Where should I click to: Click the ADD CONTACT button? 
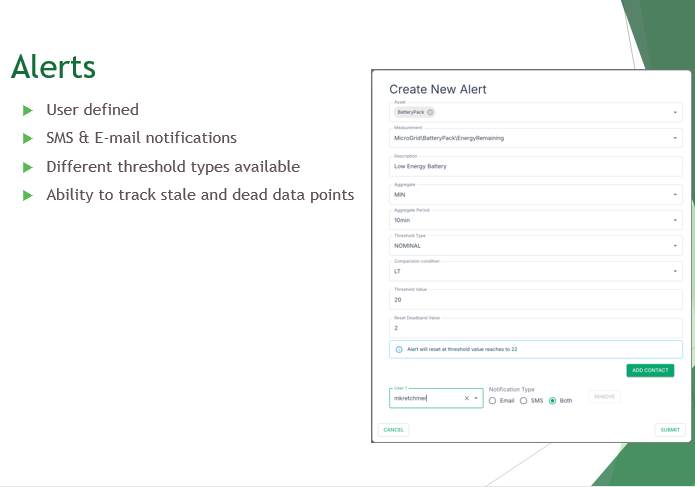(x=650, y=370)
